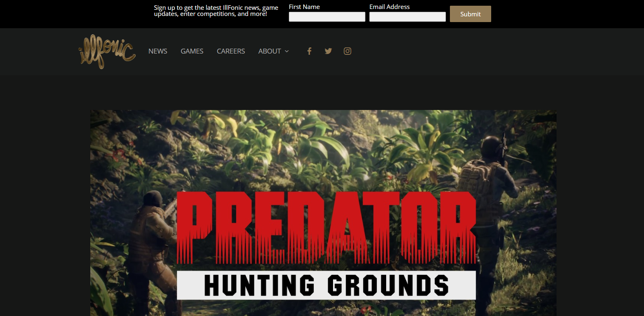This screenshot has width=644, height=316.
Task: Submit the newsletter signup form
Action: (x=470, y=14)
